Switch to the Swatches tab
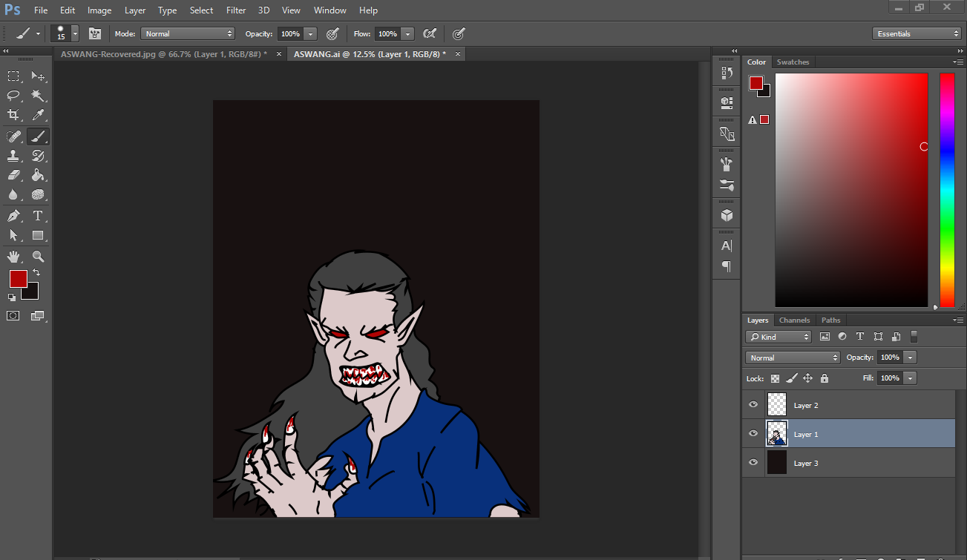Viewport: 967px width, 560px height. click(x=793, y=62)
